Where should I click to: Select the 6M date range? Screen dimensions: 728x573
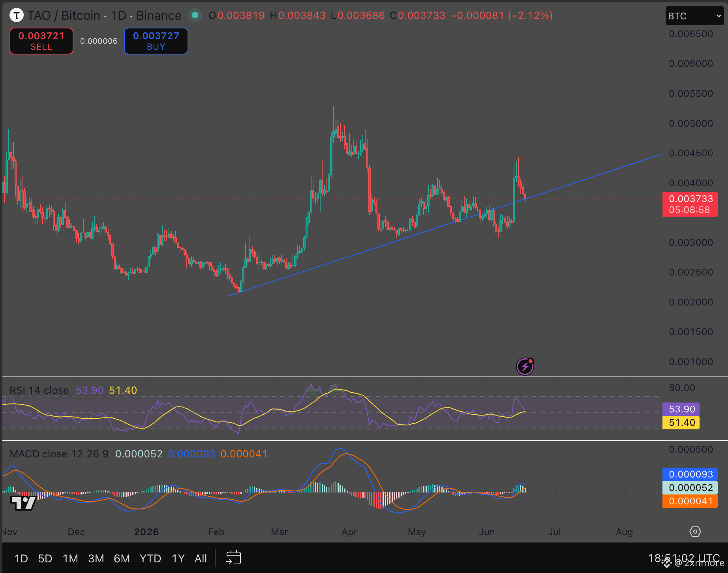[122, 558]
